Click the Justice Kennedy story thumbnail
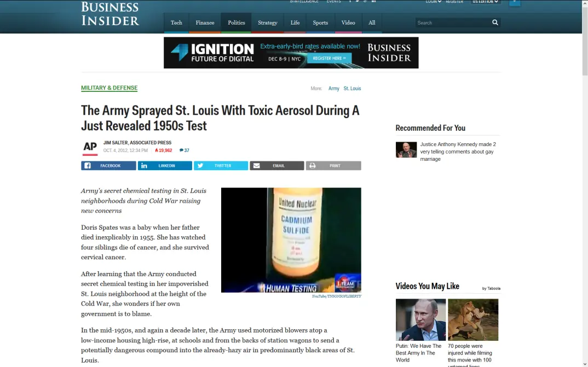 [x=406, y=150]
